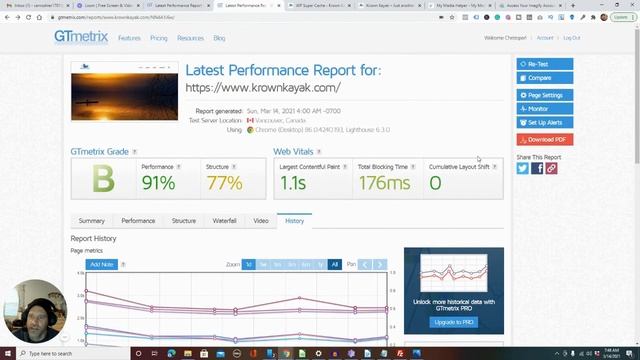
Task: Open Microsoft Edge from the taskbar
Action: tap(171, 353)
